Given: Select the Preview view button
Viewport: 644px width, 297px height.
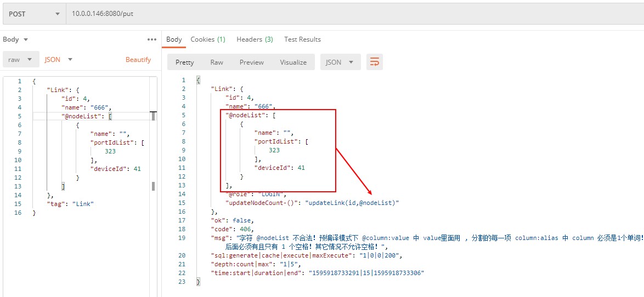Looking at the screenshot, I should click(x=251, y=62).
